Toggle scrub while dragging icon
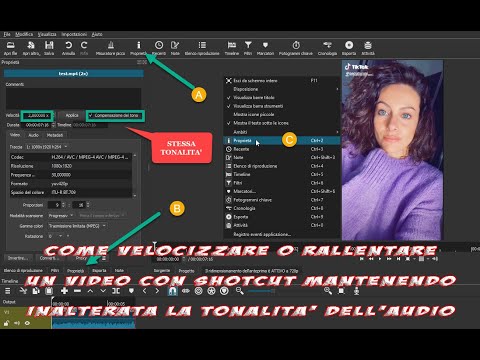The width and height of the screenshot is (480, 360). (185, 291)
